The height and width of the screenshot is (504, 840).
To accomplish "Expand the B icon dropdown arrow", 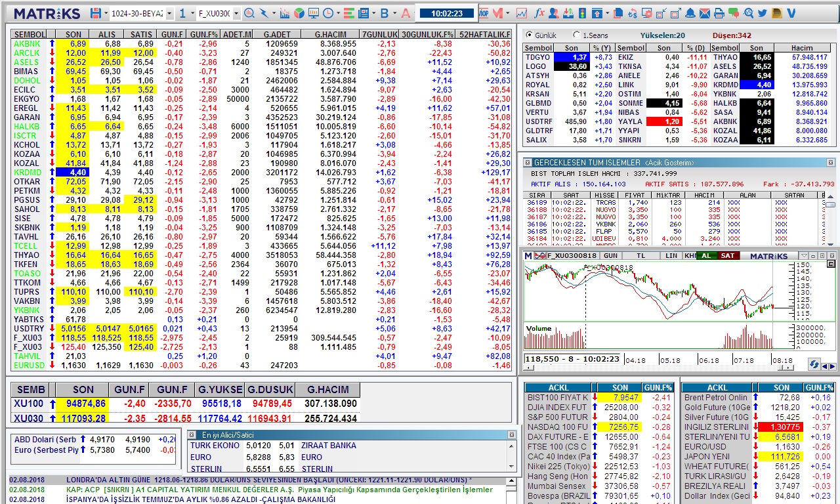I will [394, 13].
